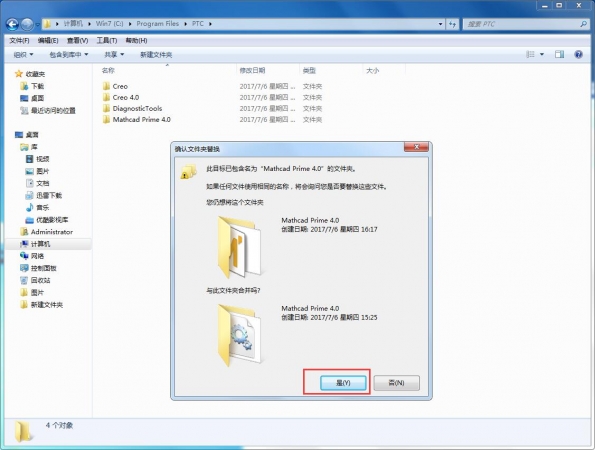Viewport: 595px width, 450px height.
Task: Open the 编辑(E) menu
Action: [48, 40]
